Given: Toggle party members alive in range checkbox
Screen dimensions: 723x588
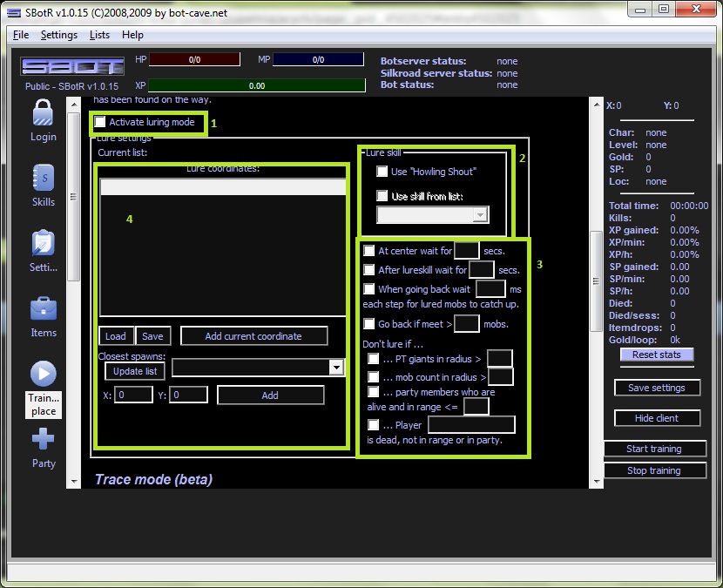Looking at the screenshot, I should pyautogui.click(x=373, y=391).
